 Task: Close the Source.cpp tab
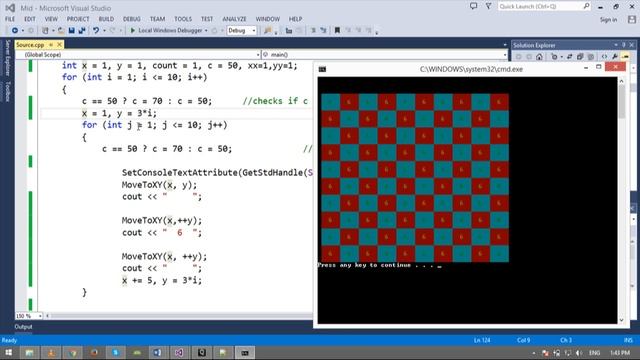coord(60,44)
